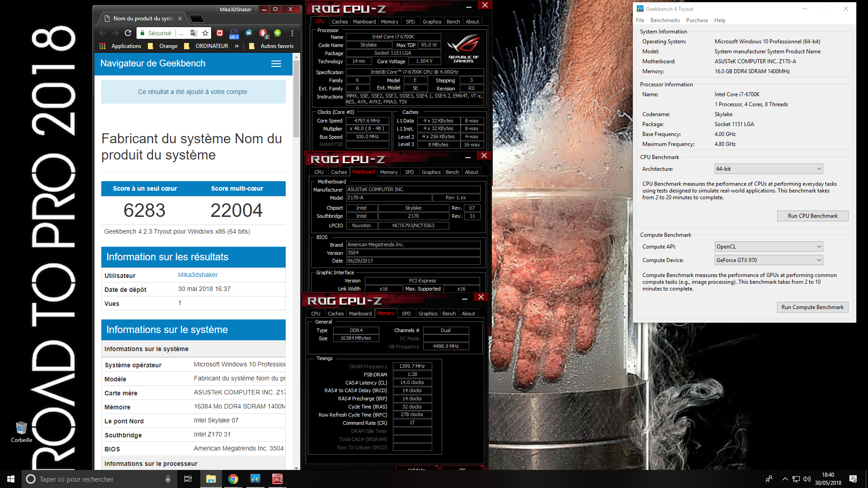
Task: Click the volume icon in system tray
Action: tap(807, 479)
